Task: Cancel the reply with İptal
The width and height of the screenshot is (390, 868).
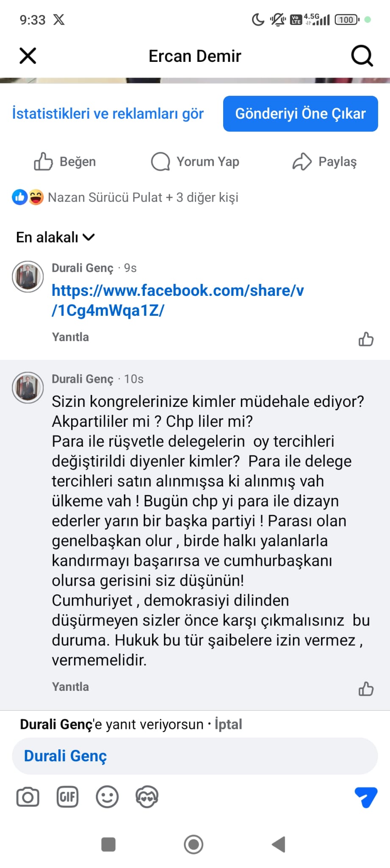Action: click(228, 724)
